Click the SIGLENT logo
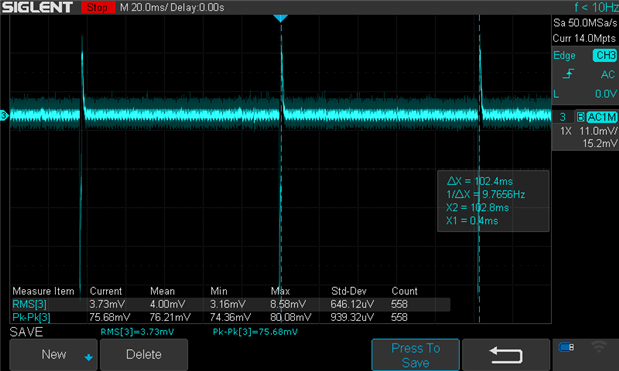 click(x=38, y=7)
